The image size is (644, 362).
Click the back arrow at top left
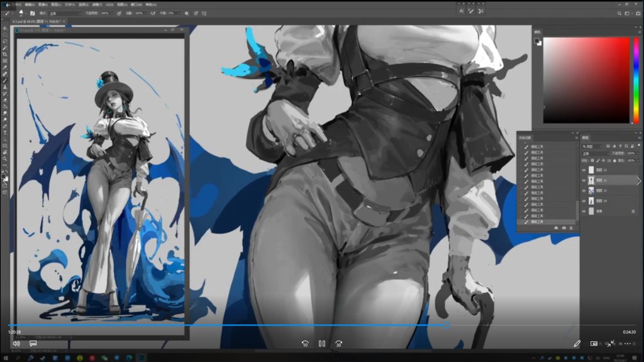pyautogui.click(x=8, y=4)
